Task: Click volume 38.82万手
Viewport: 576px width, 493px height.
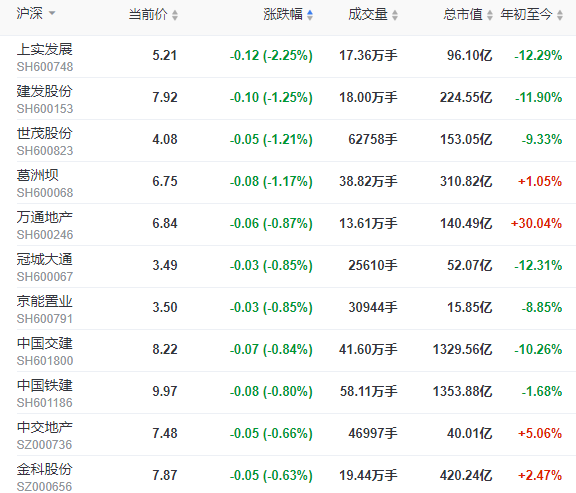Action: pyautogui.click(x=368, y=181)
